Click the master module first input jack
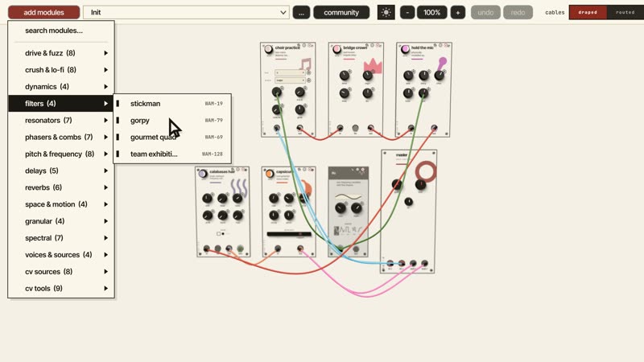This screenshot has width=644, height=362. click(x=390, y=263)
